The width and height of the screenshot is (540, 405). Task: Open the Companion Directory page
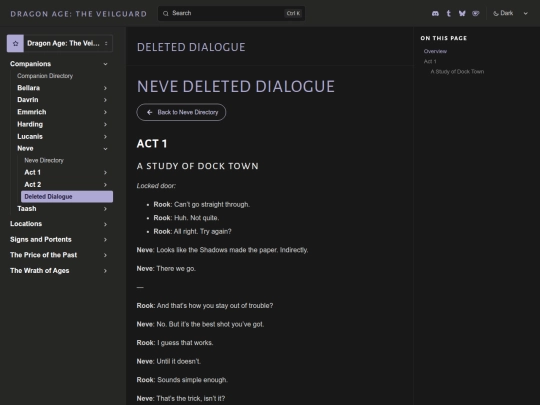45,76
